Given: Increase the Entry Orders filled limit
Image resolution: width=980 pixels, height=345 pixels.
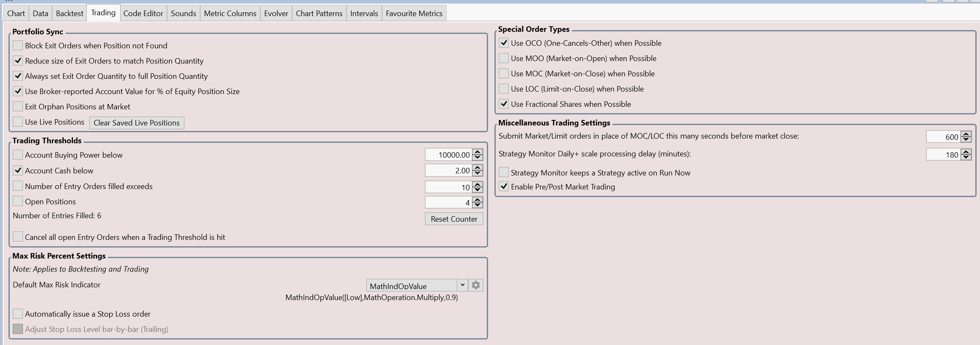Looking at the screenshot, I should click(x=477, y=184).
